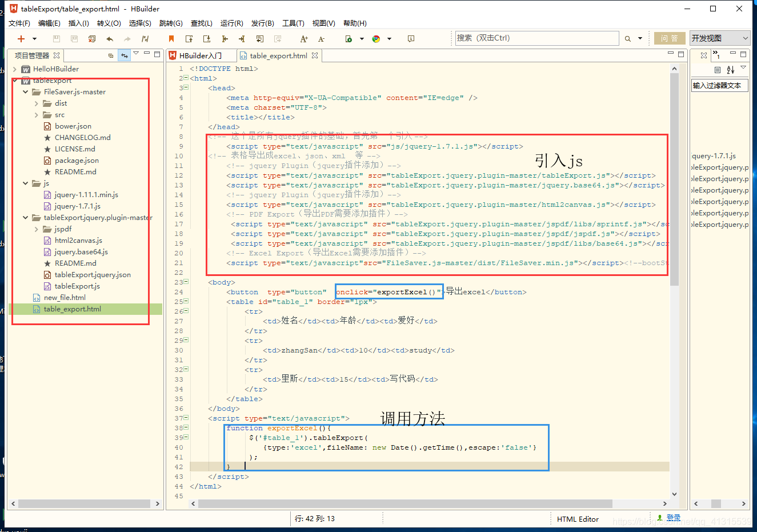Click the 登录 login link in status bar
757x532 pixels.
point(673,518)
